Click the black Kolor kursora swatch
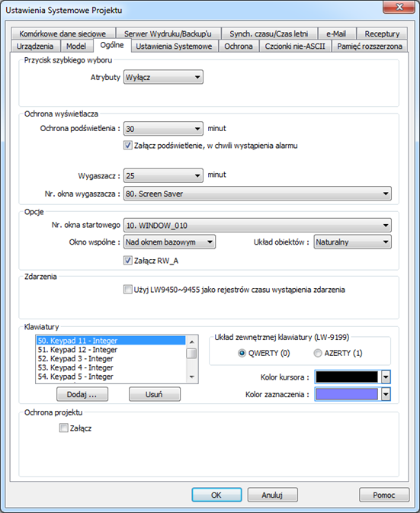Image resolution: width=420 pixels, height=513 pixels. 347,377
